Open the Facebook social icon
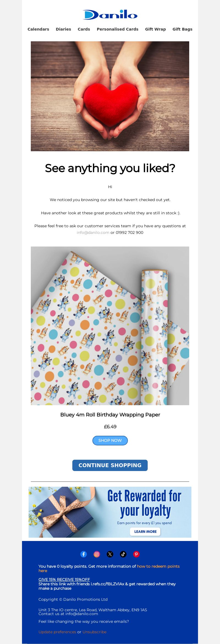 84,554
